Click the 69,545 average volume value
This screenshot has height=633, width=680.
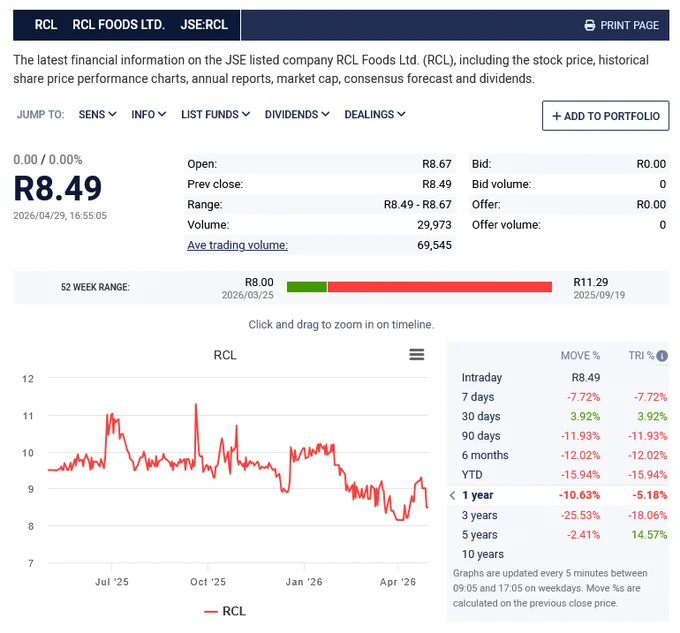434,245
